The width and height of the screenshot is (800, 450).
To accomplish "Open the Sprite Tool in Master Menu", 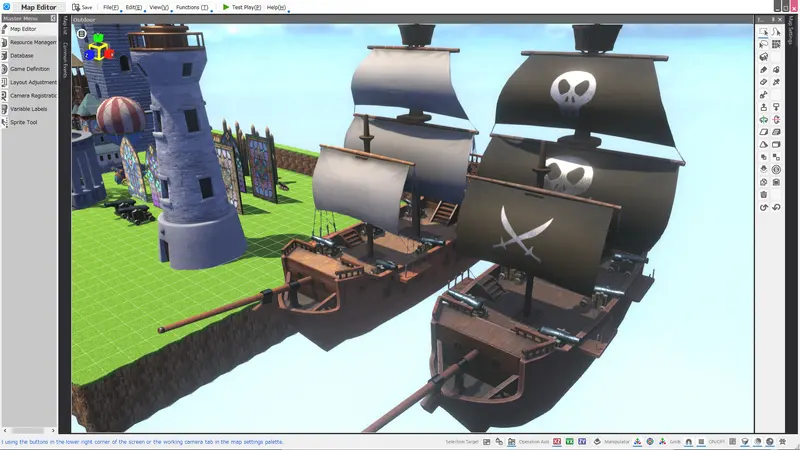I will (x=23, y=122).
